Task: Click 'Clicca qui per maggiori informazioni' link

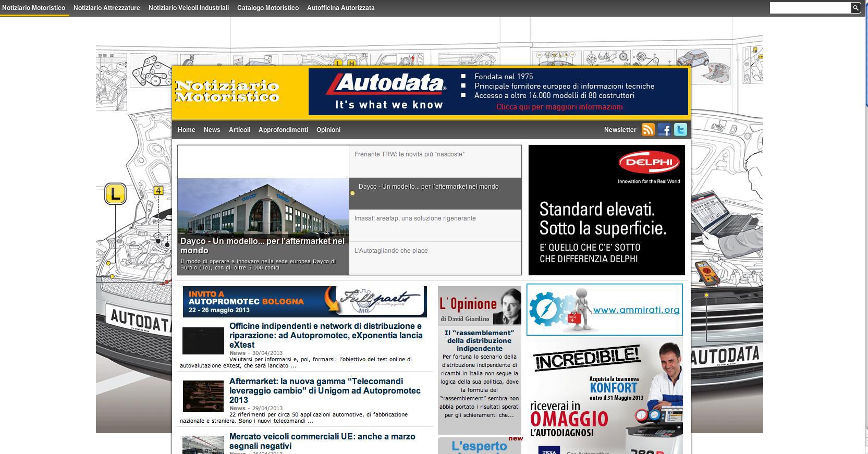Action: tap(559, 107)
